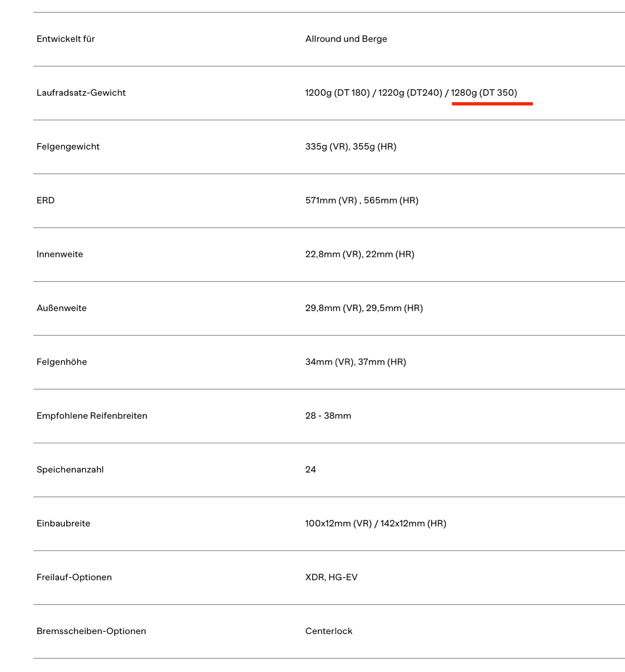Click the "Felgenhöhe" row label
The width and height of the screenshot is (625, 672).
[62, 362]
